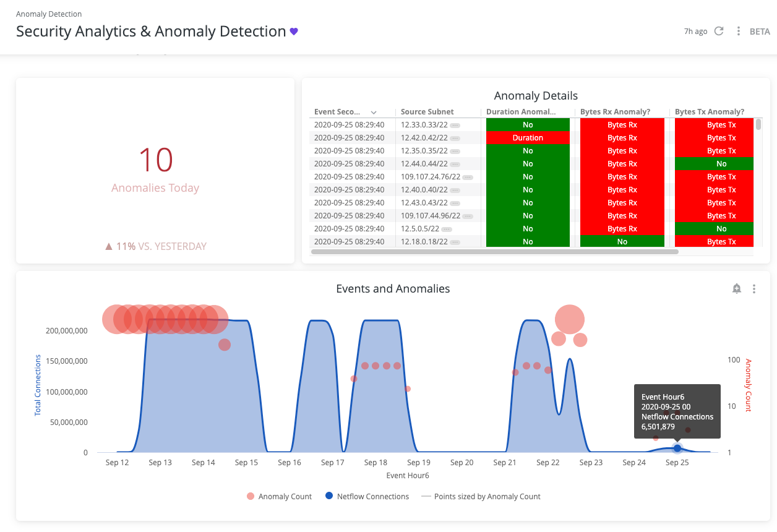Click the purple heart icon next to the title
The image size is (777, 532).
click(x=293, y=31)
